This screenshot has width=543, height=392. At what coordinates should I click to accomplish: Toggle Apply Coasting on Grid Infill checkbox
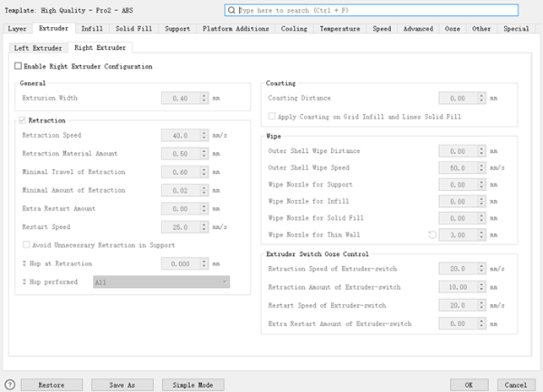point(271,116)
